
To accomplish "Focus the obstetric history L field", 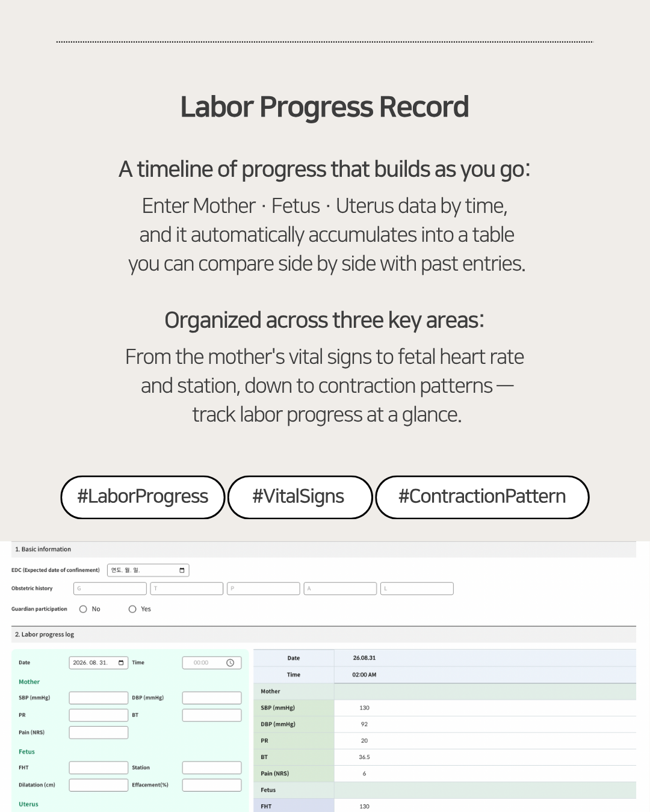I will 417,589.
